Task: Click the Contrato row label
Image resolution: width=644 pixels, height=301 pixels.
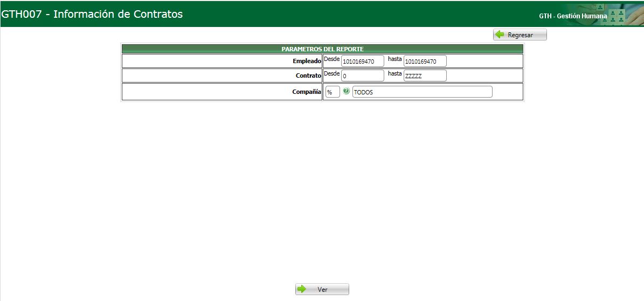Action: 308,76
